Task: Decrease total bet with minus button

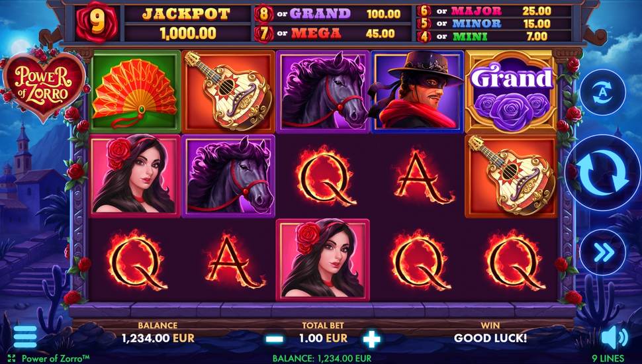Action: 274,339
